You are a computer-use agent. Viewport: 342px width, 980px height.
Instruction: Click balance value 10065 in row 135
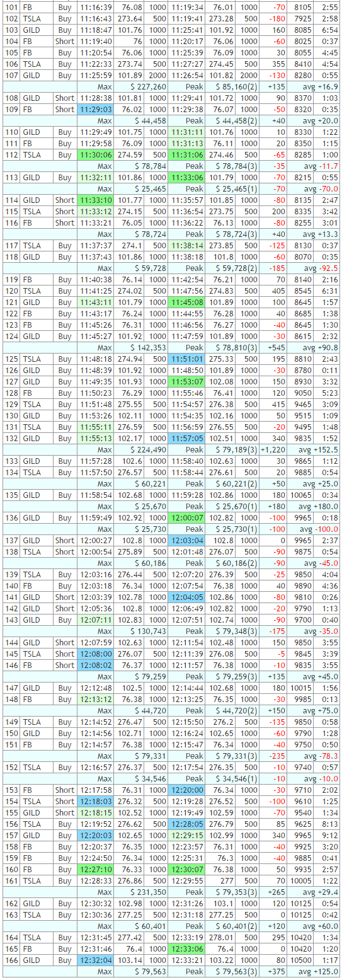coord(302,495)
